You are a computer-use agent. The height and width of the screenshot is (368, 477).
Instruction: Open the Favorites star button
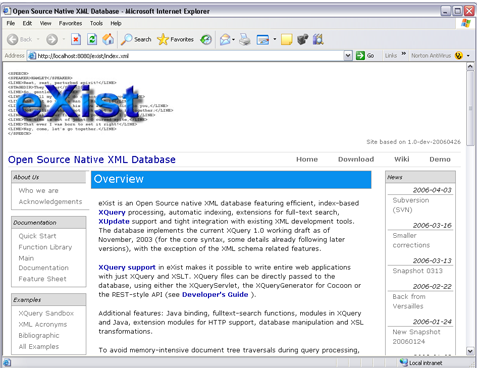pyautogui.click(x=175, y=39)
